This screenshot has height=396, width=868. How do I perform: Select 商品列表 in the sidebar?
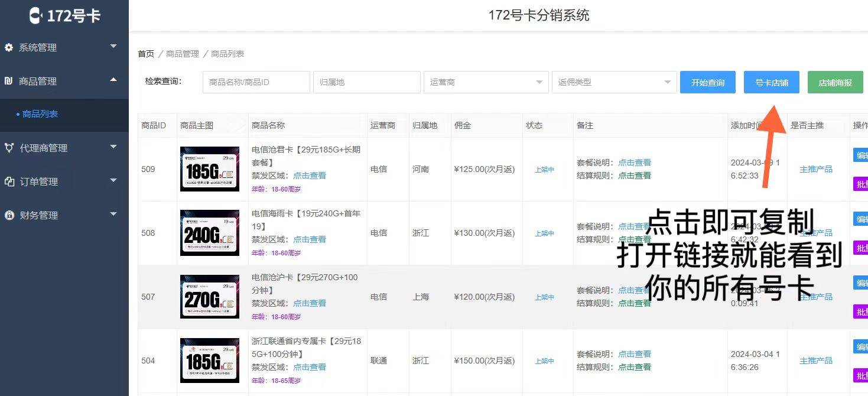(x=40, y=114)
